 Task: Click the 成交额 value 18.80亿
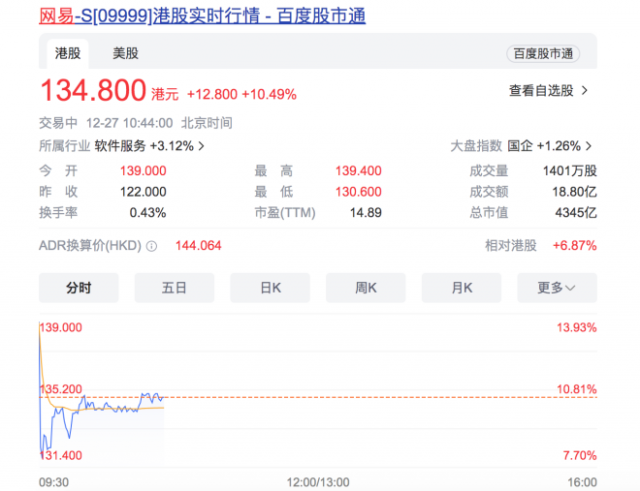point(575,192)
